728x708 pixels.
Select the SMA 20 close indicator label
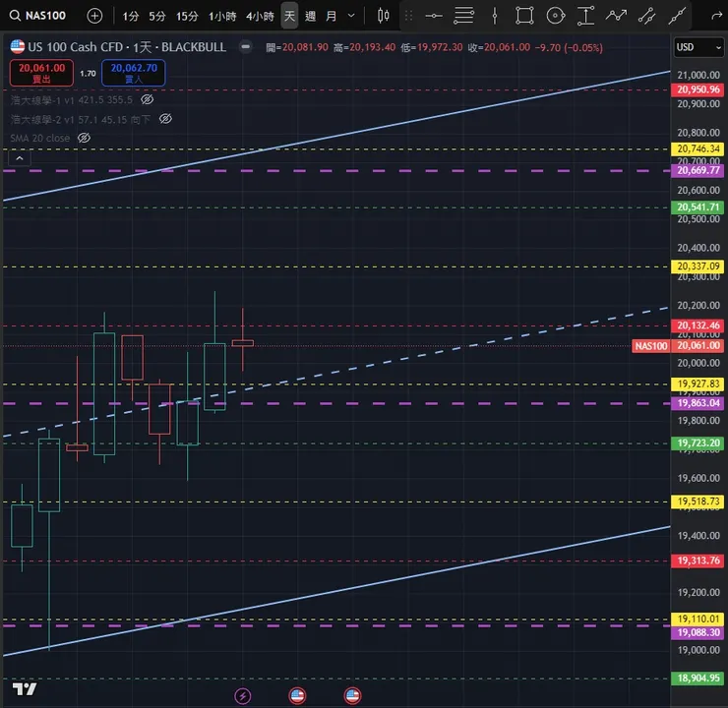click(x=40, y=139)
